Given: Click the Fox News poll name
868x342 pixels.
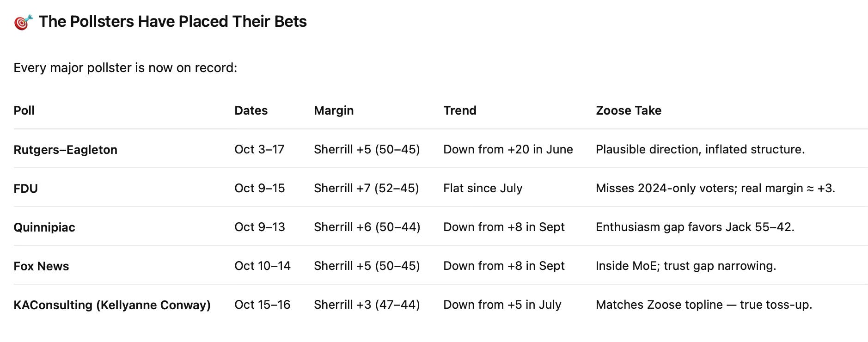Looking at the screenshot, I should click(x=41, y=266).
